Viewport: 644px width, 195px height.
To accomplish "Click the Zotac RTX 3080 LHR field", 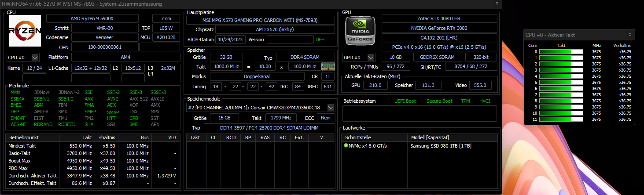I will 439,18.
